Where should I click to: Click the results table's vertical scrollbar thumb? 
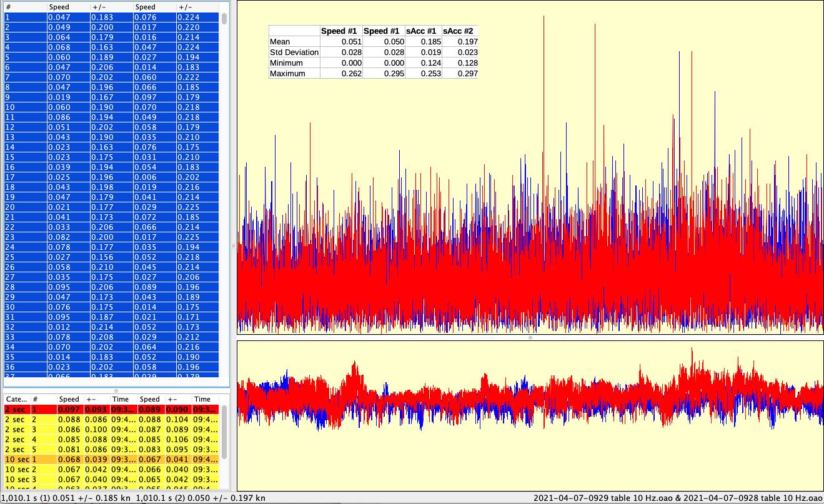pos(224,431)
